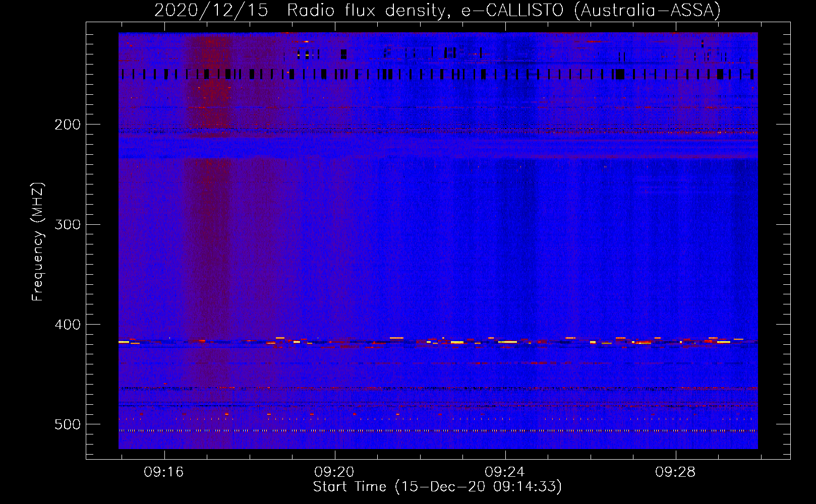816x504 pixels.
Task: Click the 09:28 time tick label
Action: coord(675,472)
